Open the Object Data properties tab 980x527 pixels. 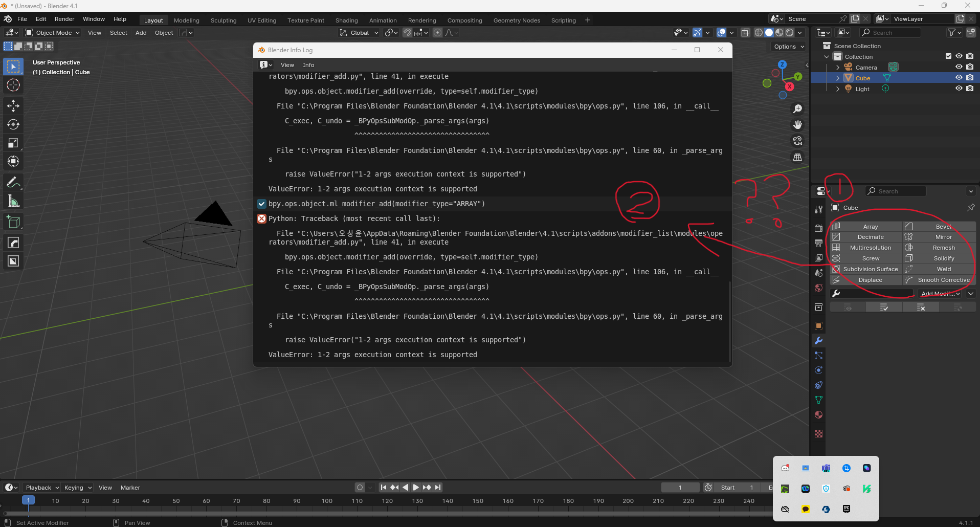(x=818, y=400)
